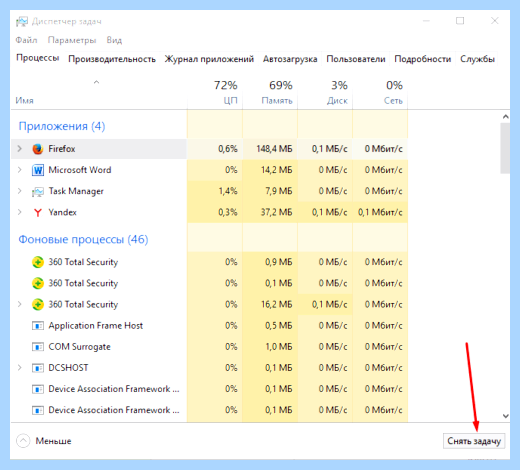
Task: Open the Пользователи tab
Action: click(356, 59)
